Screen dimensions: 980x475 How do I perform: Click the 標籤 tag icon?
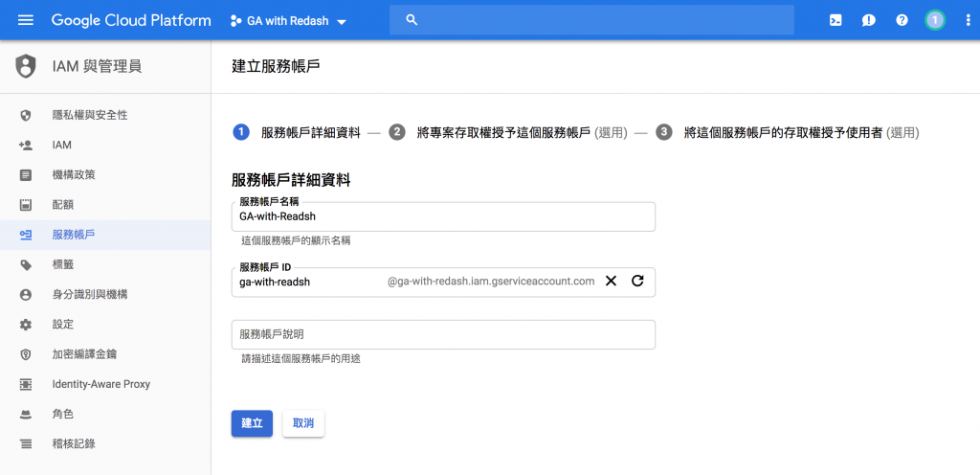[x=26, y=265]
